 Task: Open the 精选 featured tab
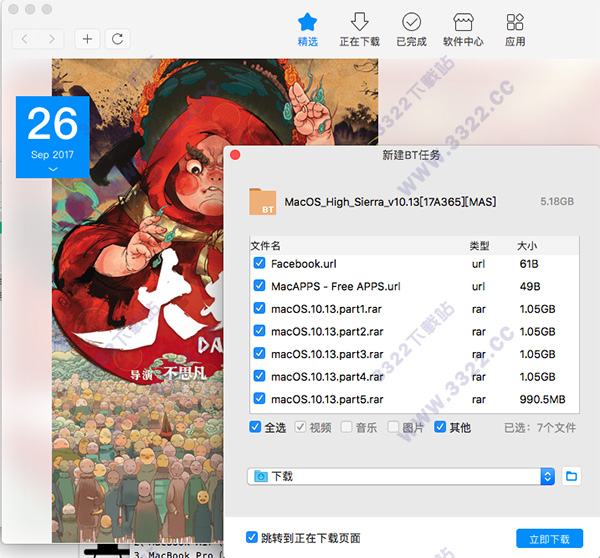coord(308,30)
